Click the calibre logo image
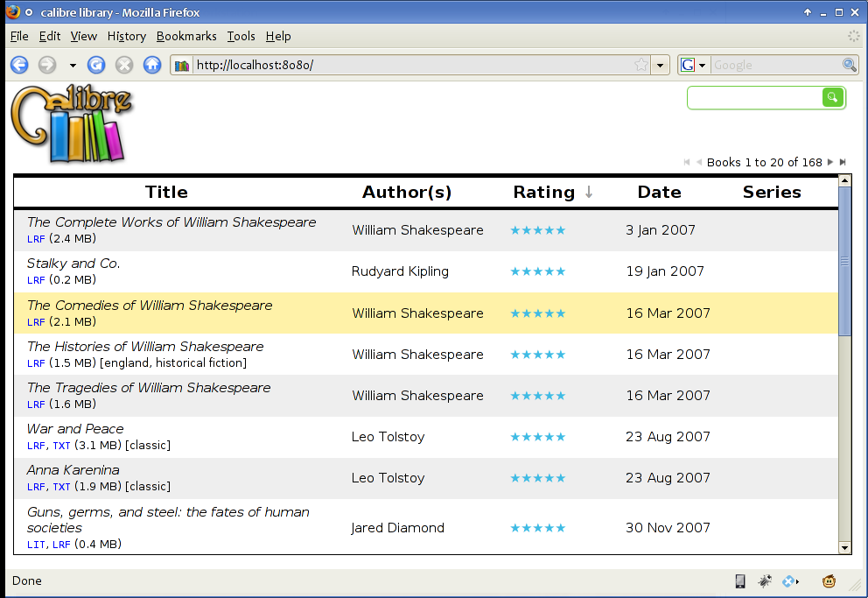This screenshot has width=868, height=598. tap(71, 123)
